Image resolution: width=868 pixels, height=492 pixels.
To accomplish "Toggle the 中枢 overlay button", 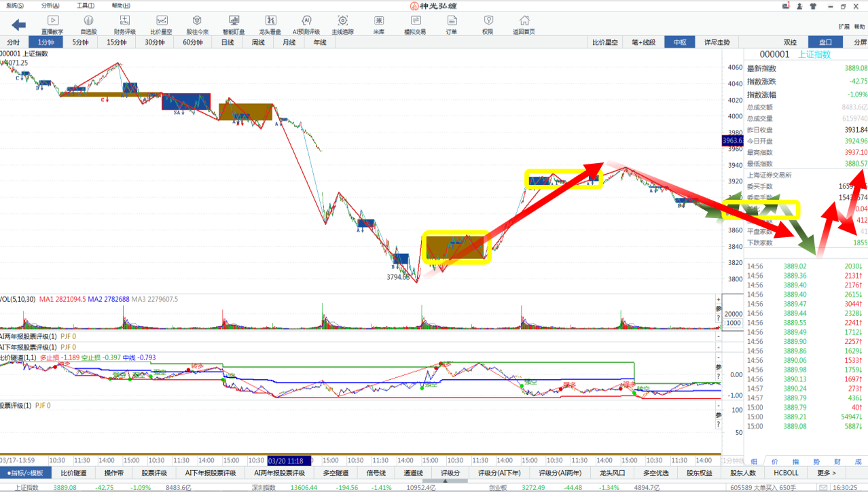I will (x=680, y=42).
